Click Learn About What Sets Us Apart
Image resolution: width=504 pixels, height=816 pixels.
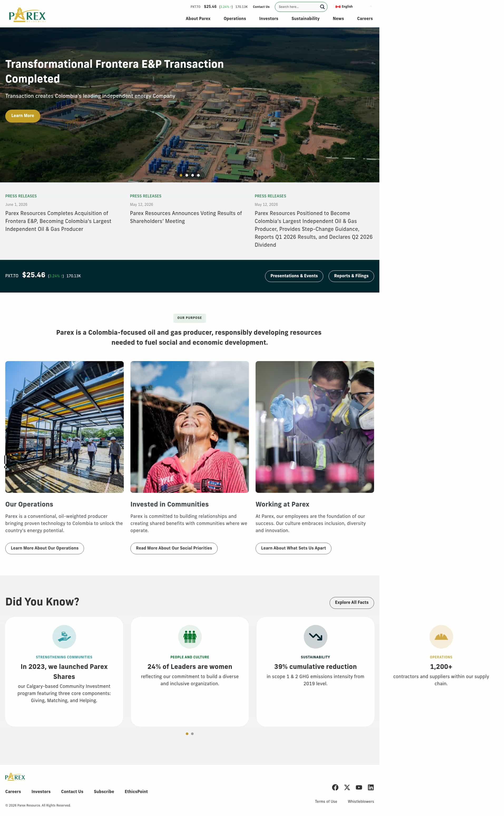click(x=293, y=548)
